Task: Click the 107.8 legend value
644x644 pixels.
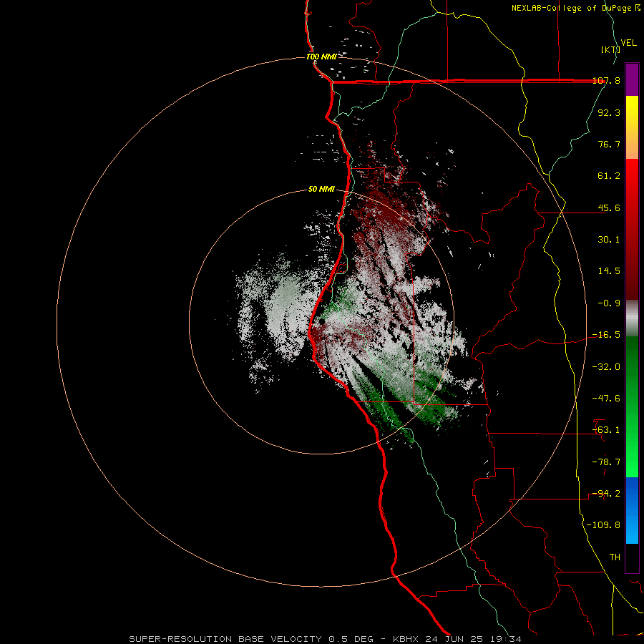Action: (x=606, y=80)
